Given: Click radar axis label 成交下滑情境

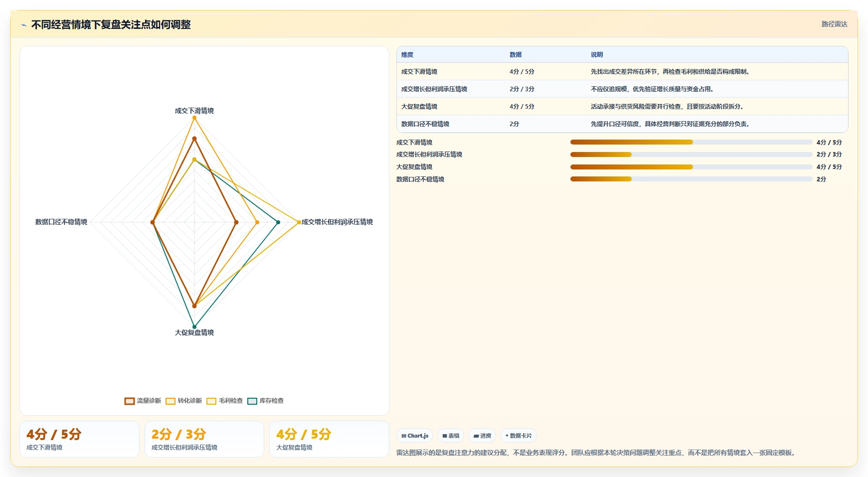Looking at the screenshot, I should (x=194, y=111).
